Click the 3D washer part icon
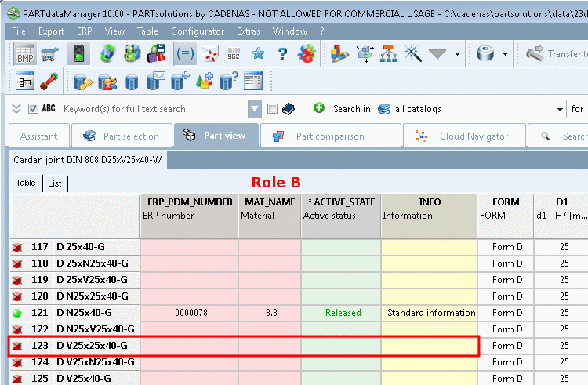This screenshot has height=385, width=588. pyautogui.click(x=485, y=54)
